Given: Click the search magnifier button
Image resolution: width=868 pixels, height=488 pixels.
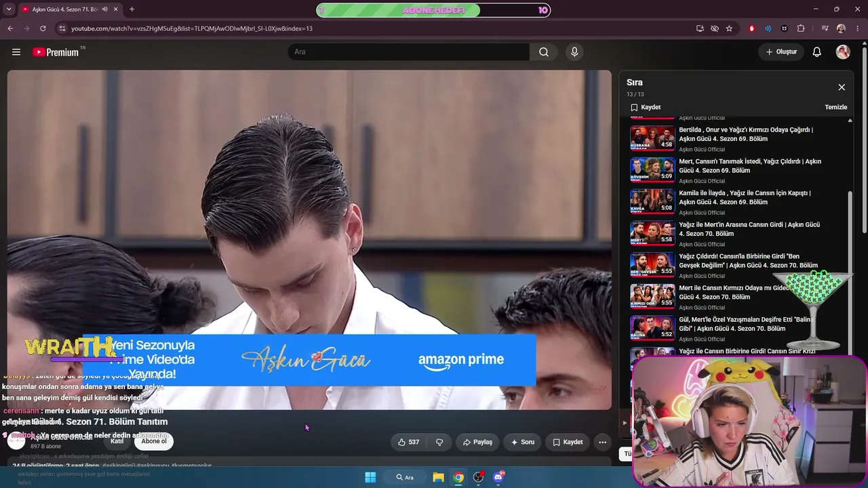Looking at the screenshot, I should [544, 52].
